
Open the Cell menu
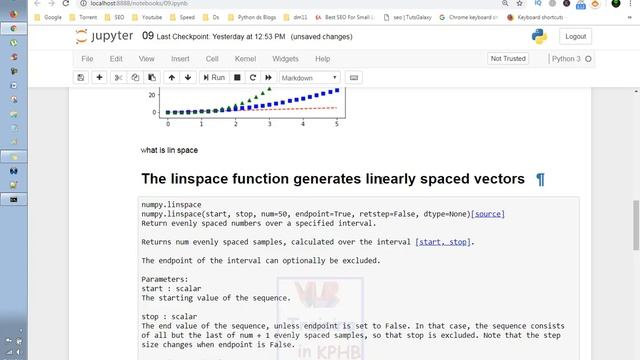coord(212,59)
